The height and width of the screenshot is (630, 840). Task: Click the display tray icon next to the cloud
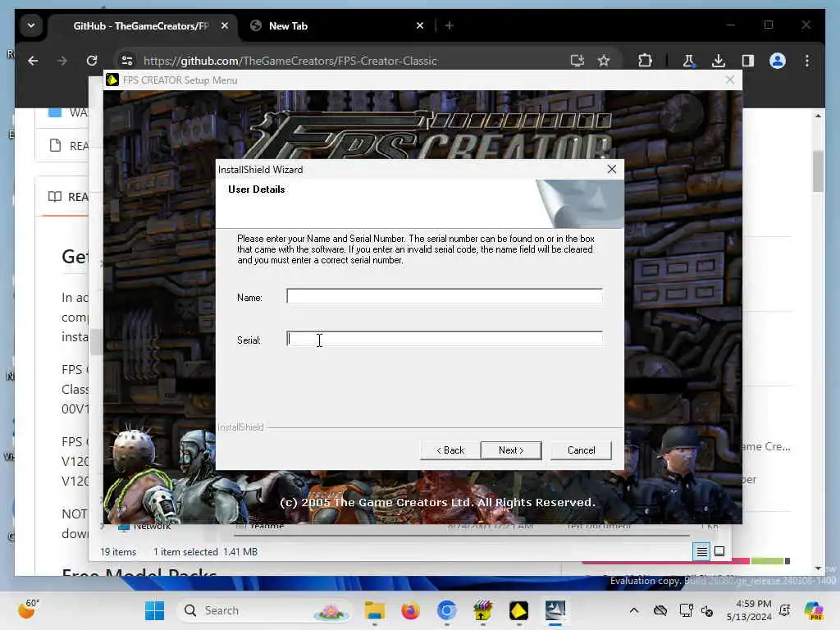click(x=685, y=610)
